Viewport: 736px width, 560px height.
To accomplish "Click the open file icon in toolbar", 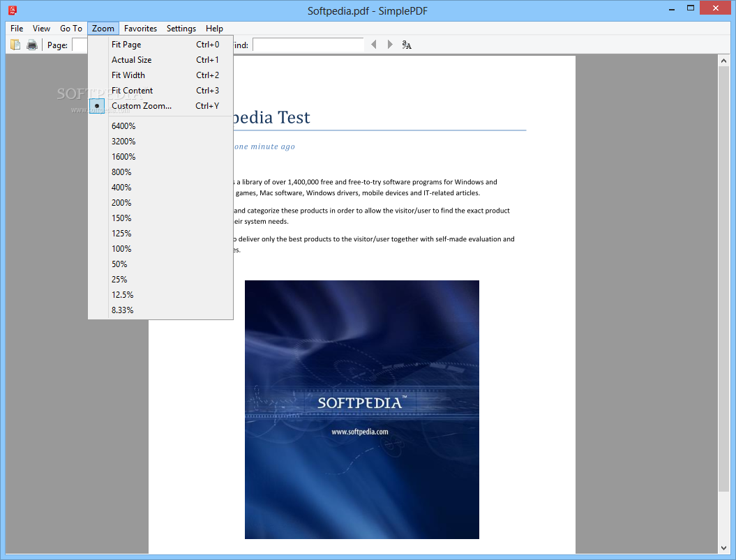I will tap(15, 45).
